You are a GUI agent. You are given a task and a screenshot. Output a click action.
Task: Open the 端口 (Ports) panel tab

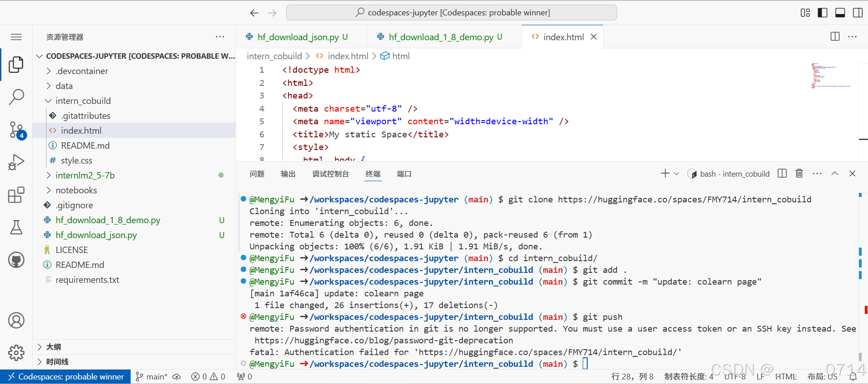404,174
